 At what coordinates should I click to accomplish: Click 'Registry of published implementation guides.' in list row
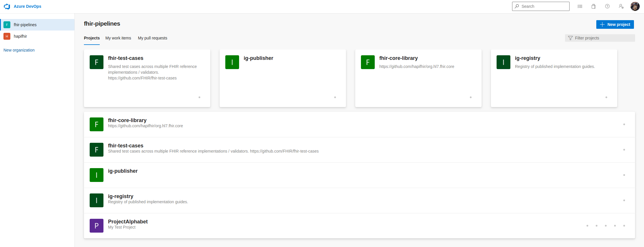pyautogui.click(x=148, y=202)
